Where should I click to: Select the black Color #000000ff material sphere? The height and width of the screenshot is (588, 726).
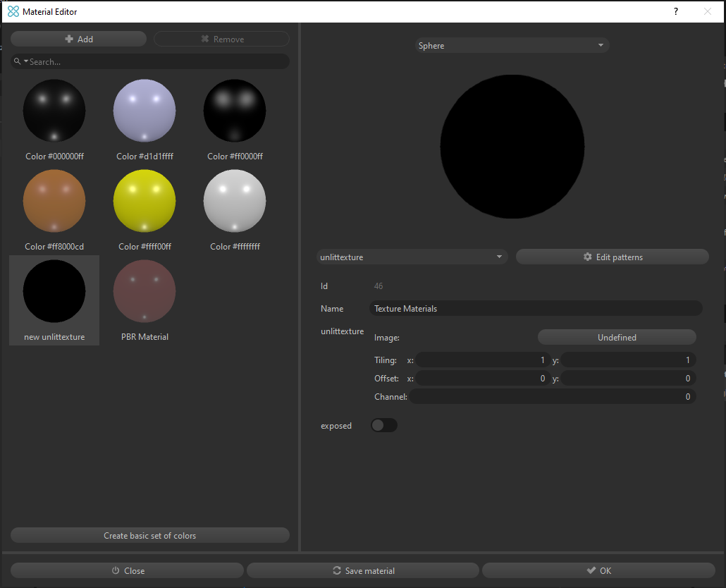click(x=54, y=111)
